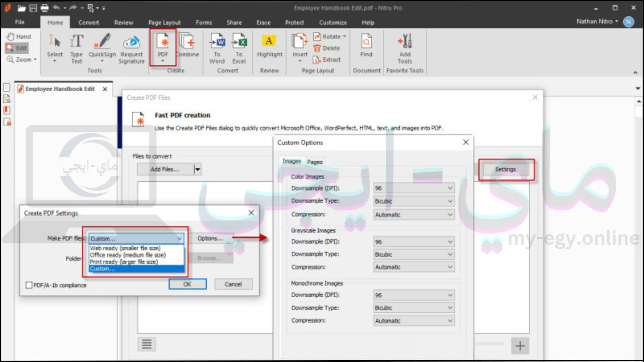Click the Save icon in title bar
This screenshot has width=644, height=362.
(33, 8)
